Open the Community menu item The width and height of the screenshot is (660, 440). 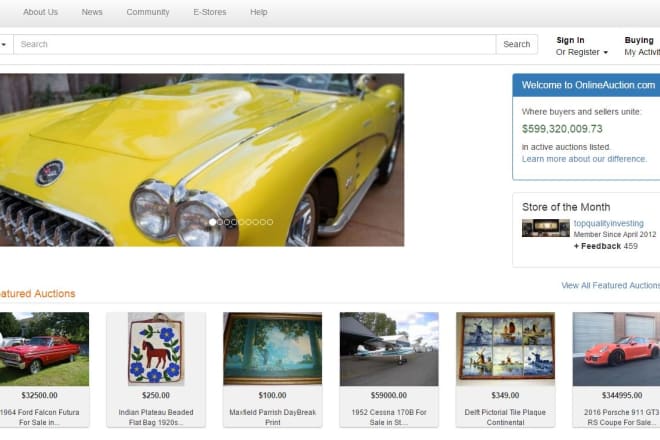click(148, 12)
